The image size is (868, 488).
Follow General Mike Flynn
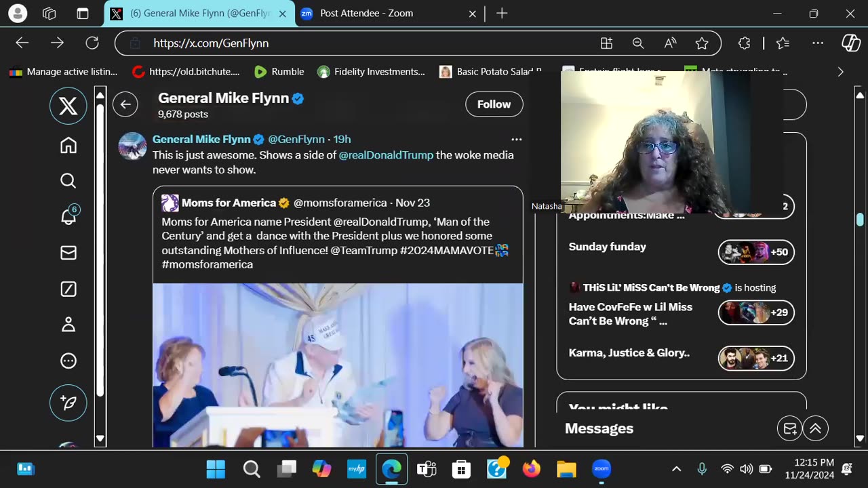pyautogui.click(x=494, y=104)
